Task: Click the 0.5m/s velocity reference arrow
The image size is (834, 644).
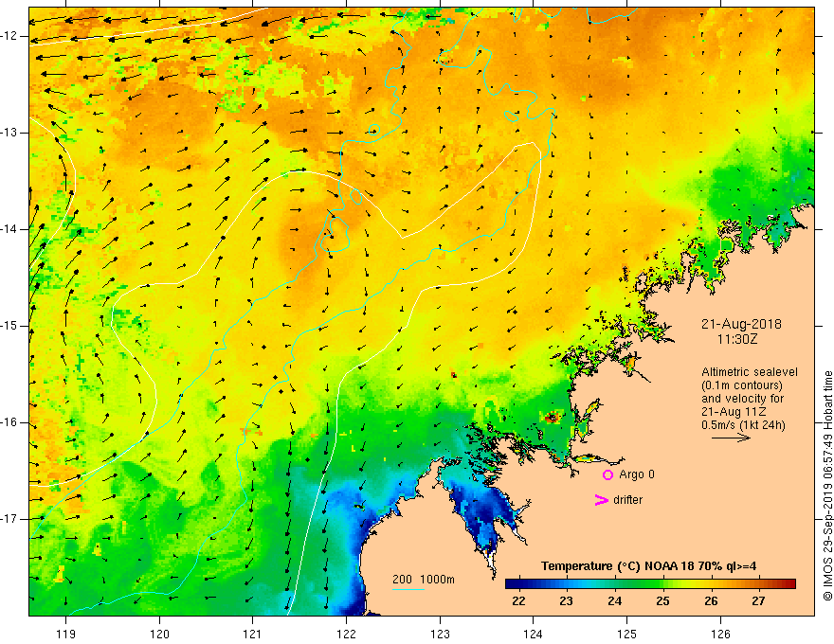Action: (x=731, y=438)
